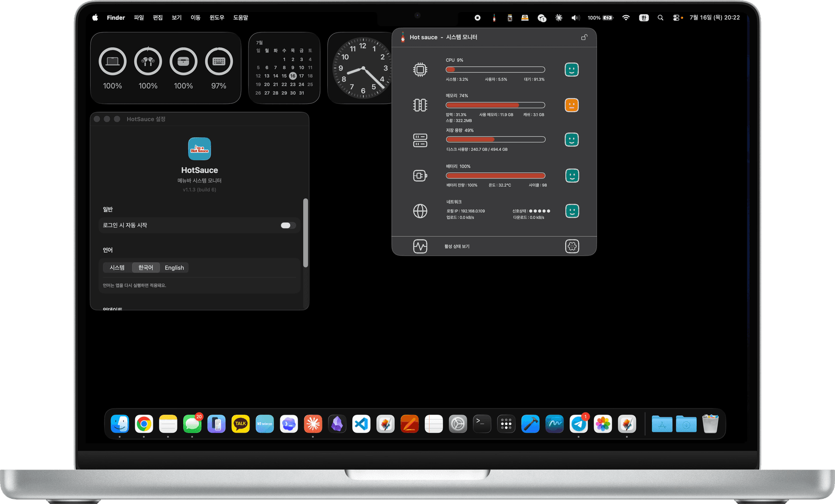Open System Settings from the Dock

click(x=458, y=424)
